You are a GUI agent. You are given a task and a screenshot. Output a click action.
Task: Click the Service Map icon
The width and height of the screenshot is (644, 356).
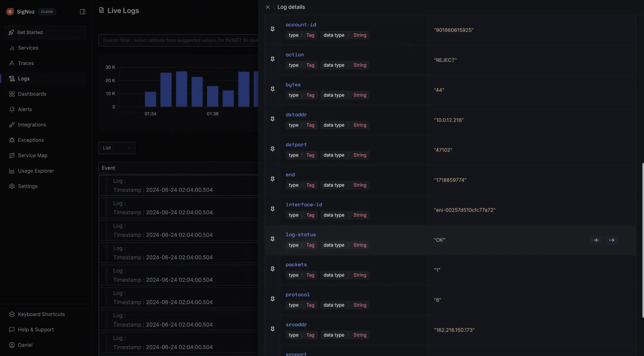[x=12, y=156]
